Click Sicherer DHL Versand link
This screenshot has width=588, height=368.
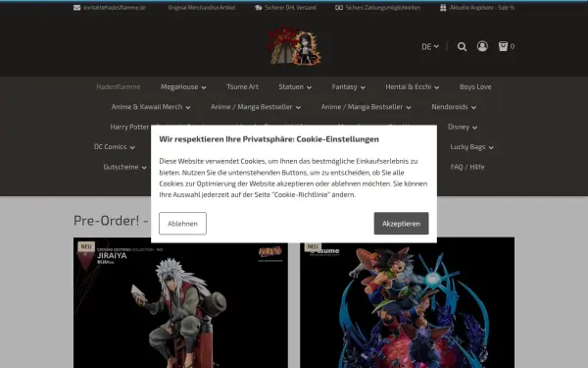tap(290, 8)
